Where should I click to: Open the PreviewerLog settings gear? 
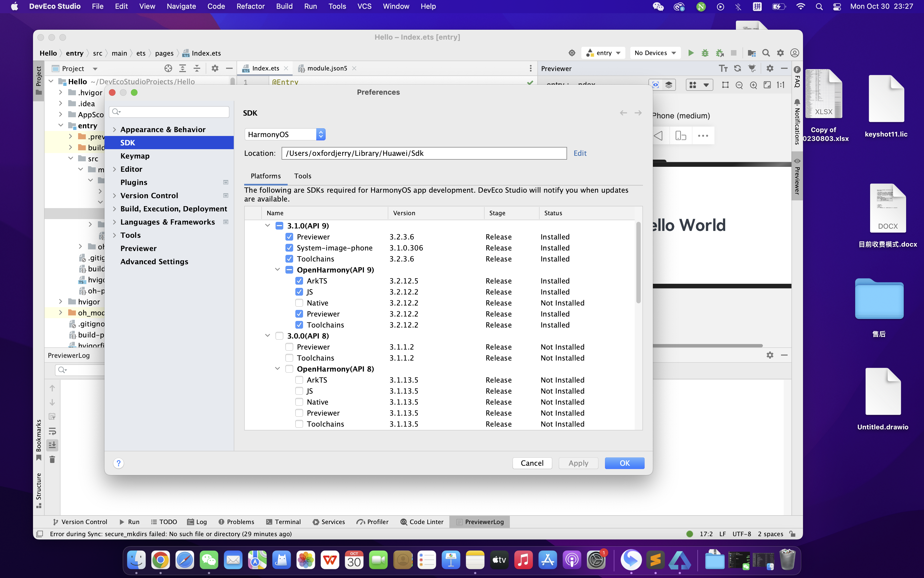point(770,355)
